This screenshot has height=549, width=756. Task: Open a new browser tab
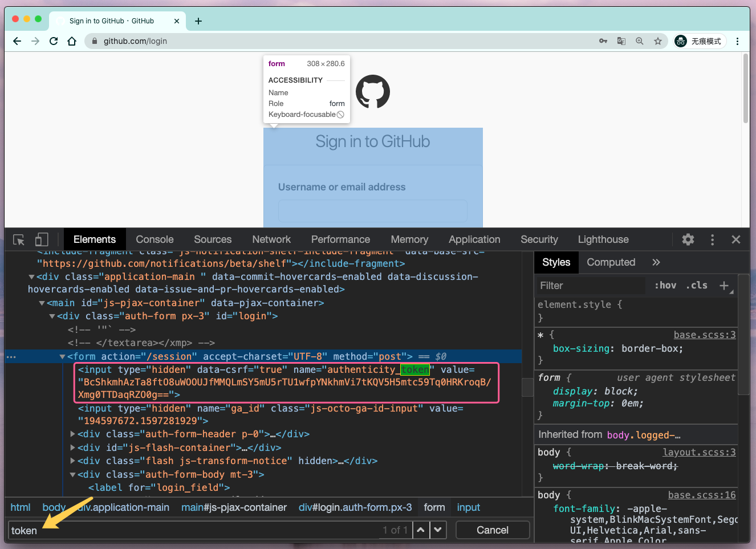198,21
